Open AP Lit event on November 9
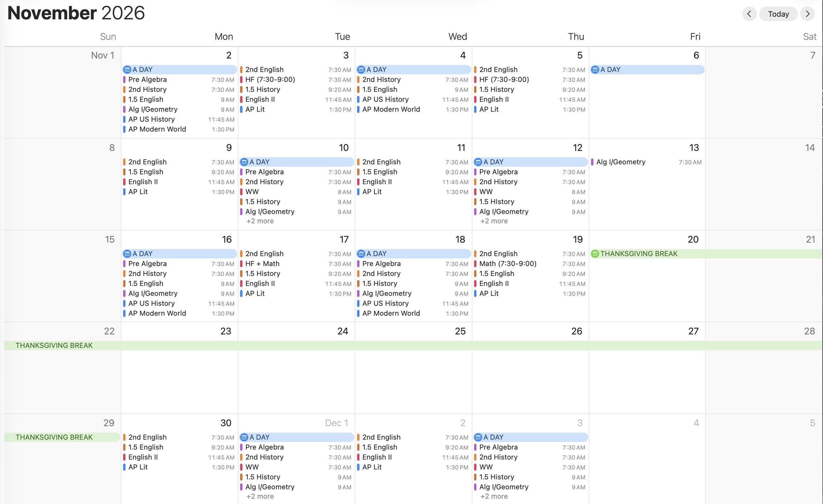 pyautogui.click(x=179, y=192)
